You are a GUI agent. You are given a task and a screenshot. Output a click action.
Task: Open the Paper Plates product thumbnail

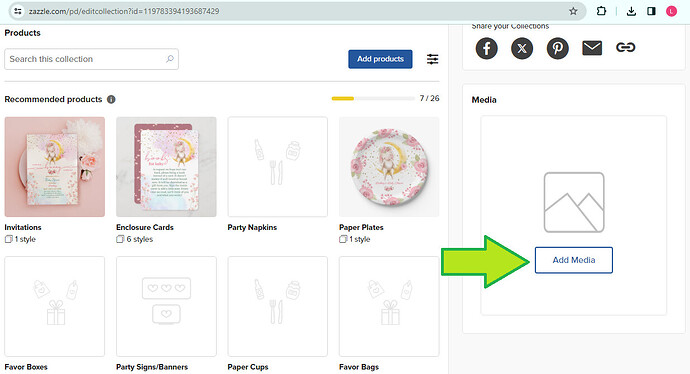click(x=389, y=167)
